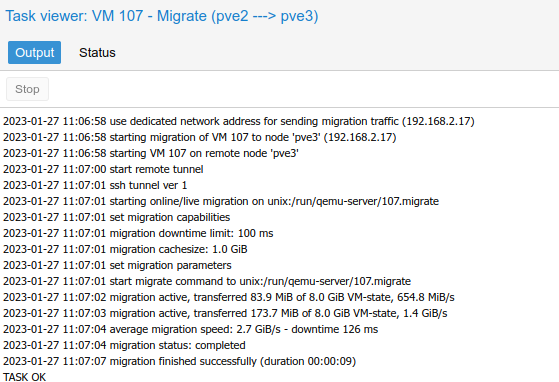Image resolution: width=559 pixels, height=382 pixels.
Task: Select the set migration parameters line
Action: point(117,265)
